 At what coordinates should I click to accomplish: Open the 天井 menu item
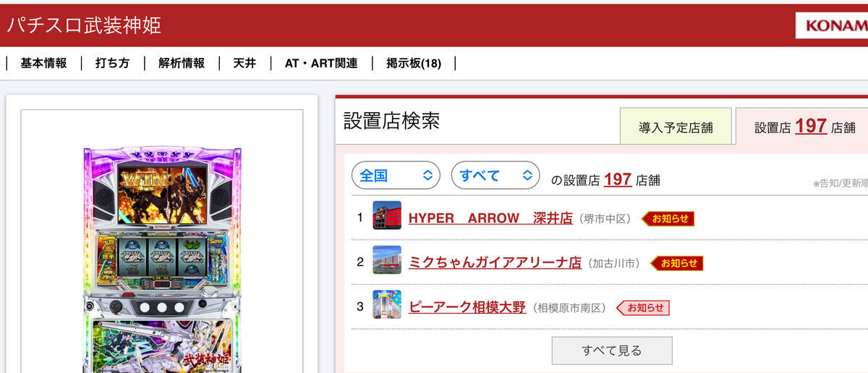[x=244, y=63]
